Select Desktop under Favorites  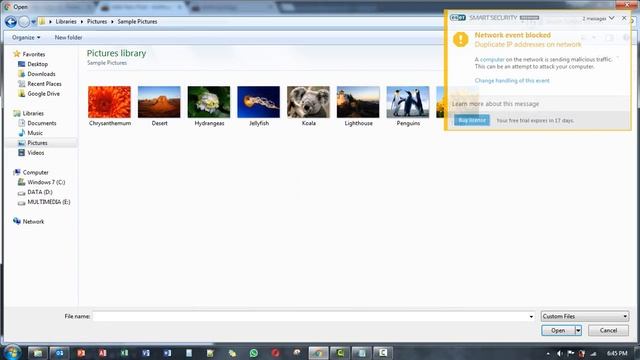pyautogui.click(x=33, y=64)
